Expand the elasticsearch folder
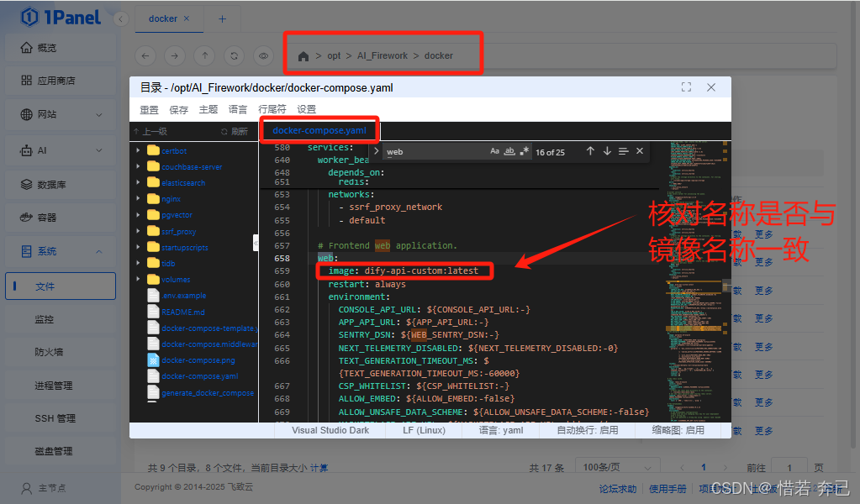 [x=138, y=182]
